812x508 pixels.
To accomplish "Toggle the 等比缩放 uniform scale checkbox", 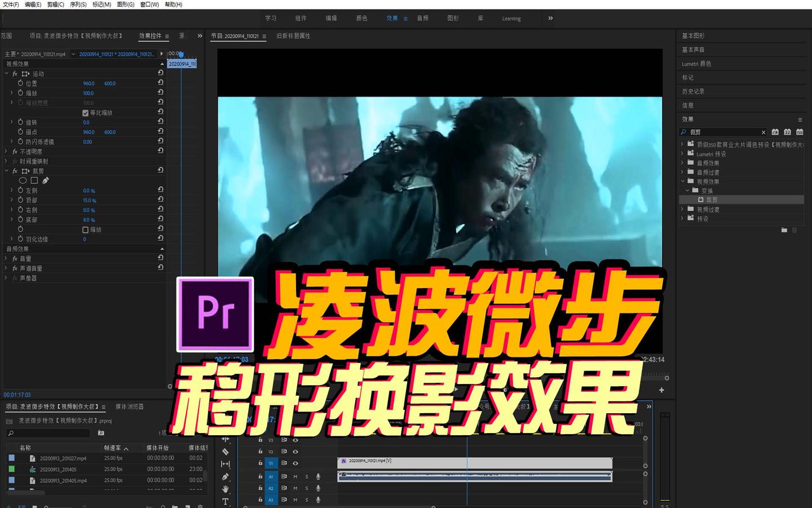I will coord(85,113).
